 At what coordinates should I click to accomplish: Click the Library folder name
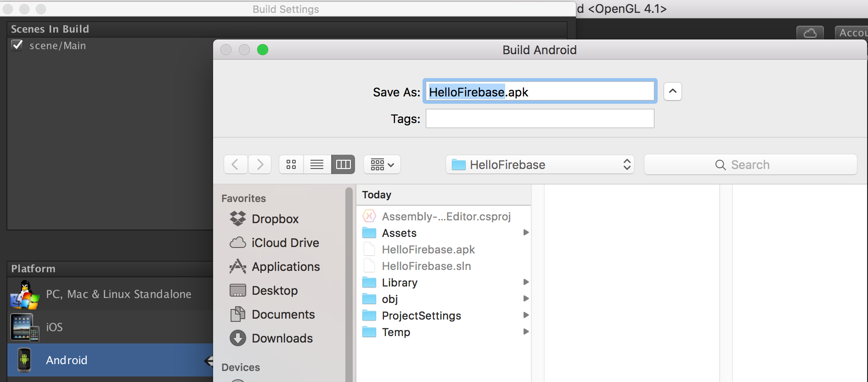point(400,282)
